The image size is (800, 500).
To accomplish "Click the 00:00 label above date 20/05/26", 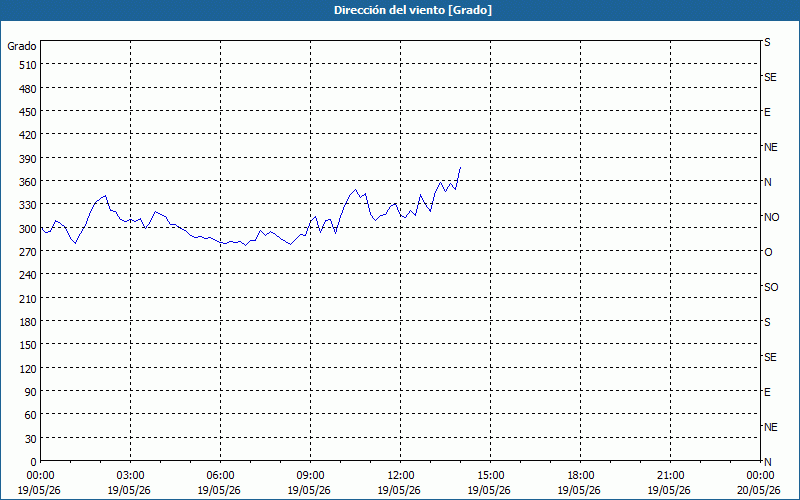I will tap(761, 476).
